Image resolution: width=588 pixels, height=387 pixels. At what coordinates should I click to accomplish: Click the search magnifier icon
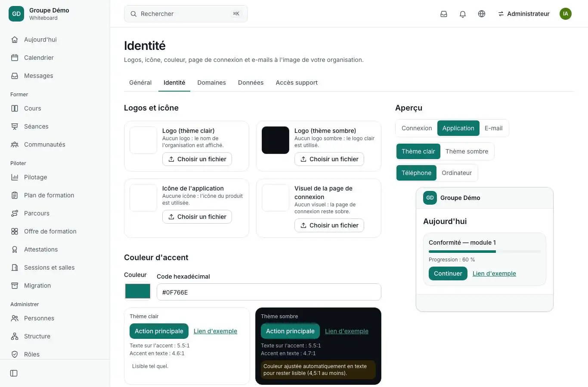[133, 14]
